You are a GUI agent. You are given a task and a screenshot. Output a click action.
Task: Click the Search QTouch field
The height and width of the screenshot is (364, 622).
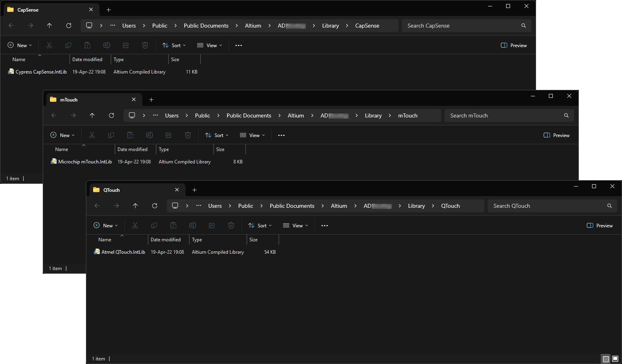(x=552, y=206)
